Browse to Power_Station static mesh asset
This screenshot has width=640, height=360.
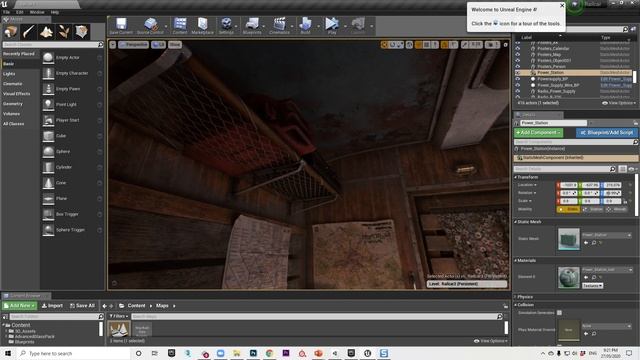[594, 242]
